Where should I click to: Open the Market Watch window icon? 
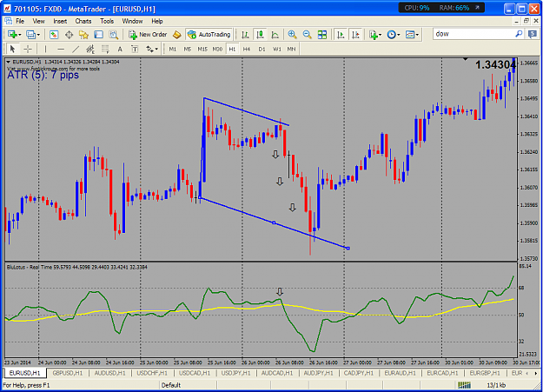click(54, 34)
